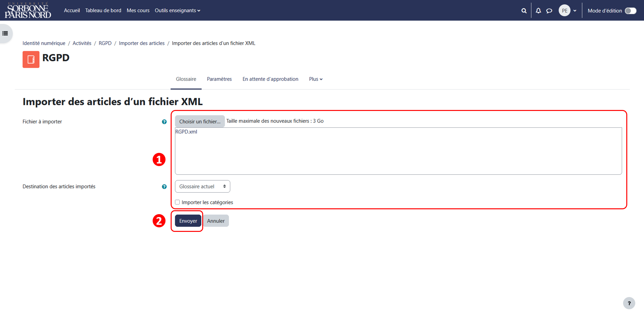644x317 pixels.
Task: Click the RGPD glossary activity icon
Action: click(31, 59)
